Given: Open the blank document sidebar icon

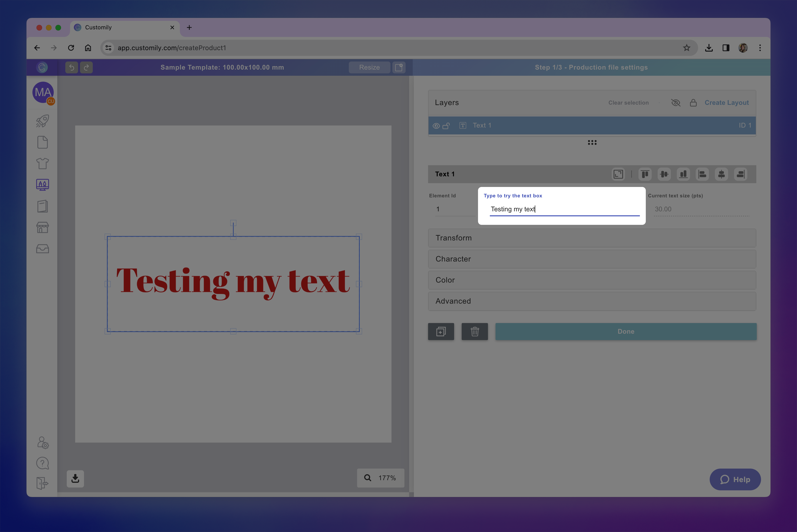Looking at the screenshot, I should 42,142.
